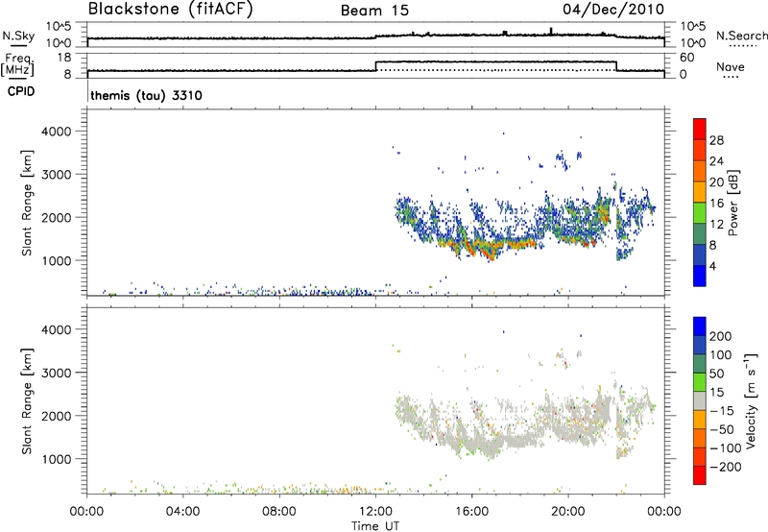Screen dimensions: 768x532
Task: Click the '16:00' time tick label
Action: tap(471, 512)
